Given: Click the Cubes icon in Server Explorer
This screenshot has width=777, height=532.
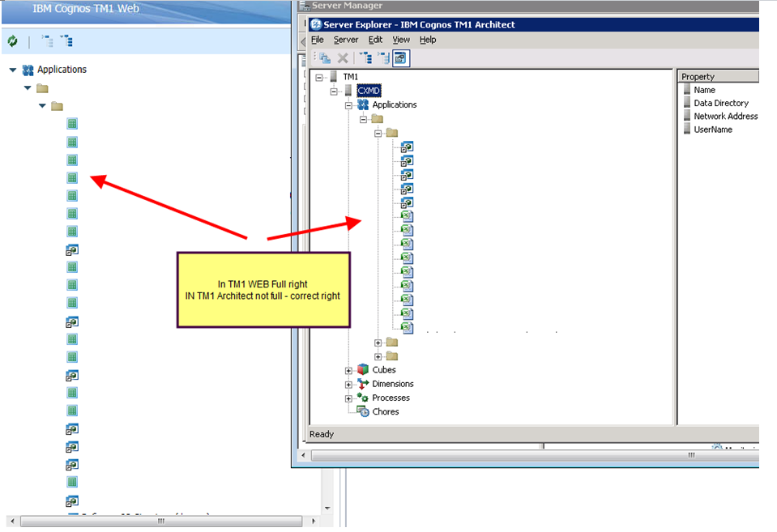Looking at the screenshot, I should click(363, 370).
